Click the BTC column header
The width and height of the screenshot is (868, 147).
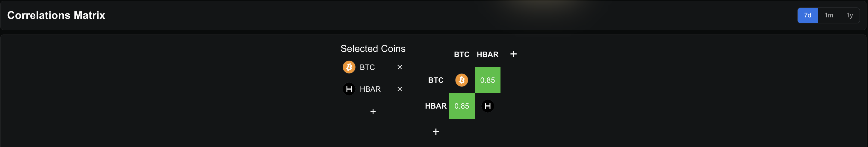[x=461, y=54]
